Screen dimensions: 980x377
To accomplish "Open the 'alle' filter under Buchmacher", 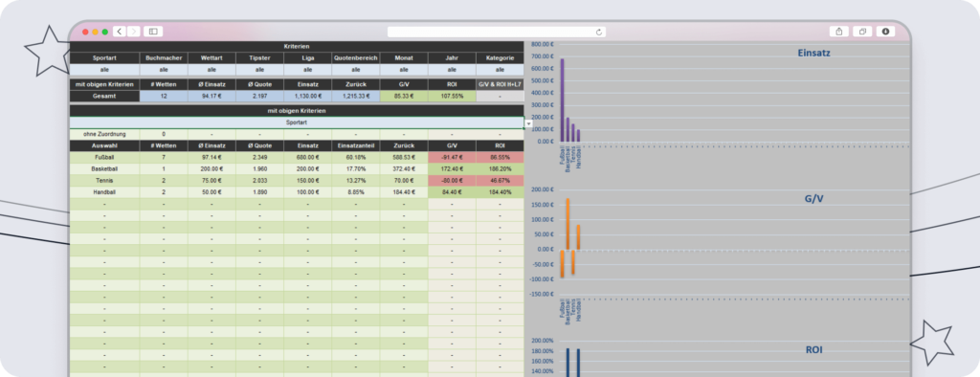I will click(x=164, y=70).
